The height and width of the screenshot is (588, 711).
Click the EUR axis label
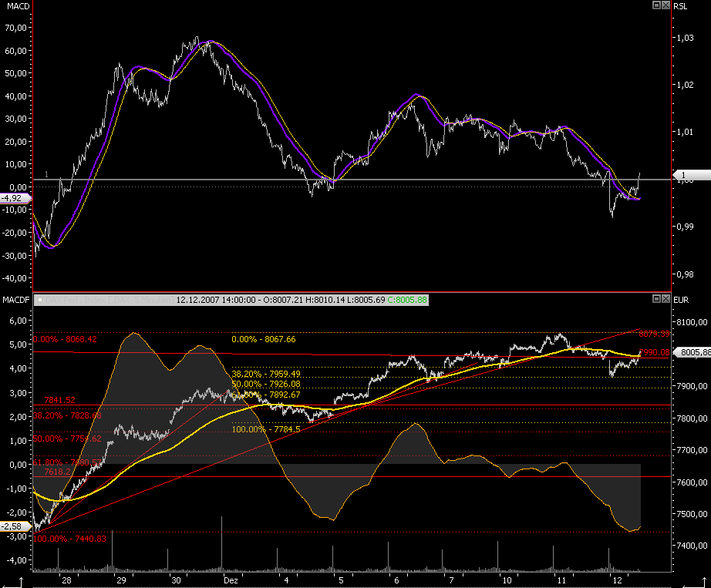(681, 300)
